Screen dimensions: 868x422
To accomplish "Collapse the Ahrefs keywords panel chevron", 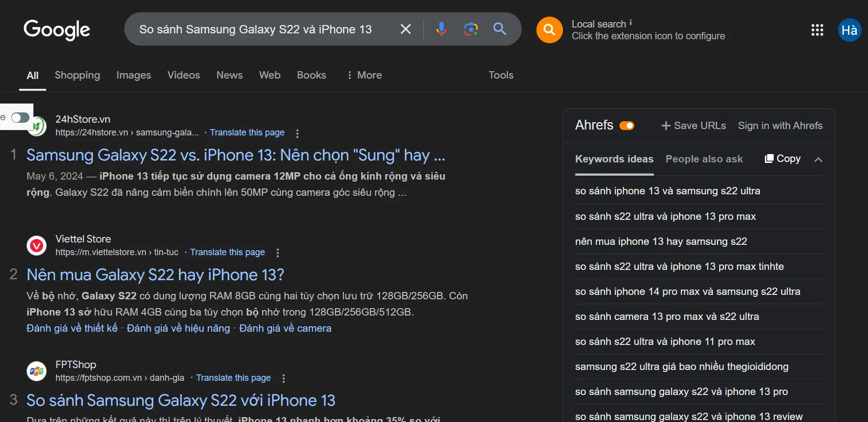I will (818, 159).
